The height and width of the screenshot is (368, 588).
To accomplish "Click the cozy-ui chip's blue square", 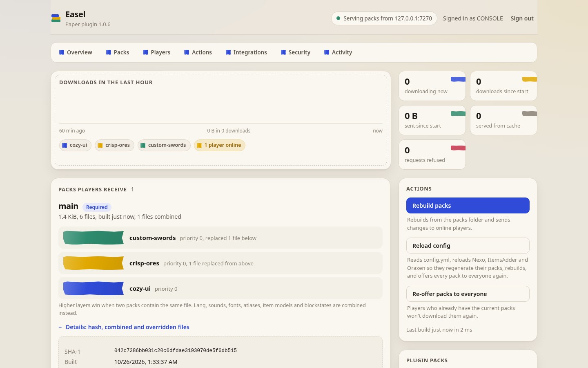I will point(65,145).
